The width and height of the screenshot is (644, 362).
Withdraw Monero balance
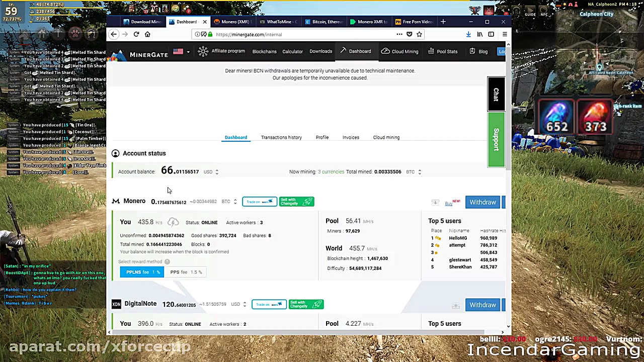coord(482,202)
